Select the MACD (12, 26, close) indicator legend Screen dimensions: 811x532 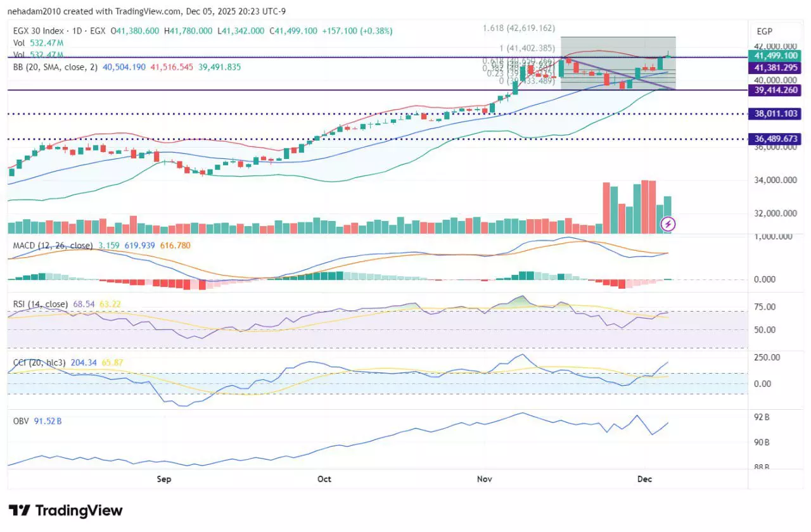[x=53, y=245]
